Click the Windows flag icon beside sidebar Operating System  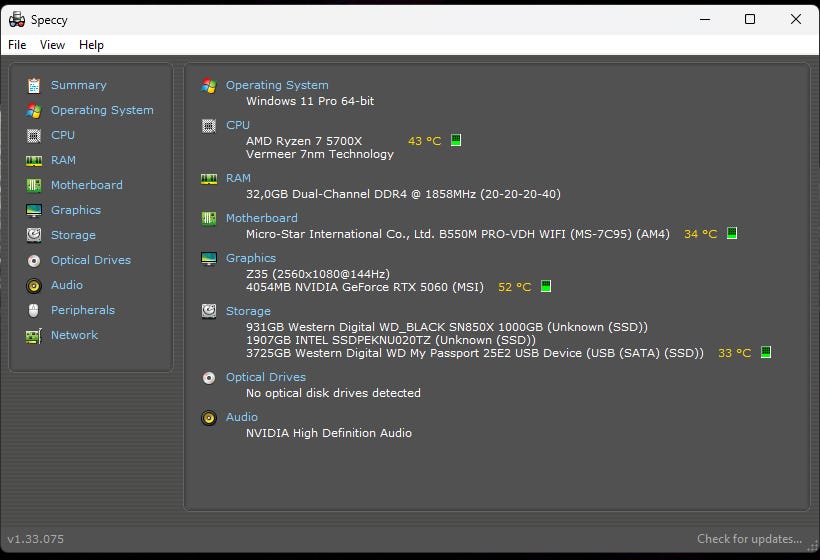pos(34,110)
